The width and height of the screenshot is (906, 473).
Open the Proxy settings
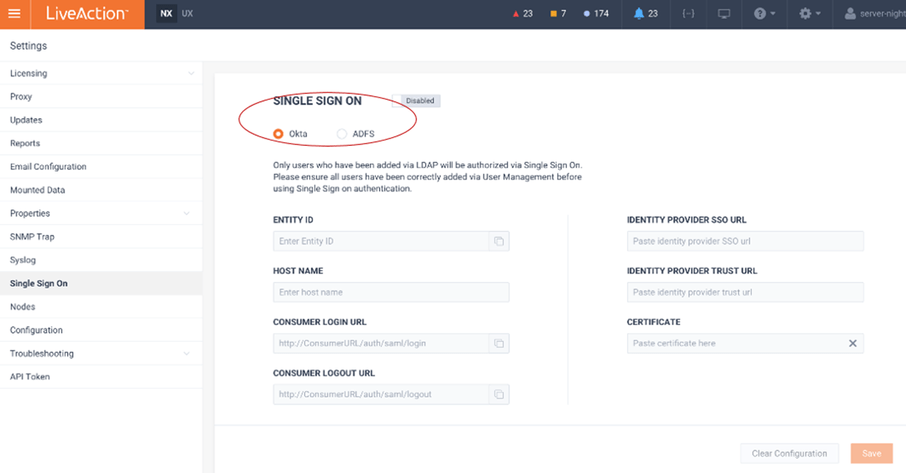(x=101, y=96)
